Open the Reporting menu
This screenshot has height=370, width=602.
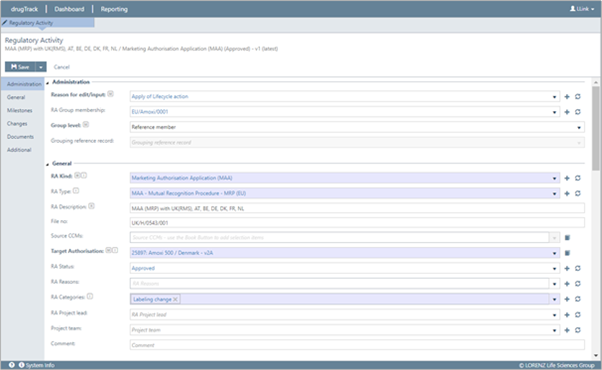[114, 9]
